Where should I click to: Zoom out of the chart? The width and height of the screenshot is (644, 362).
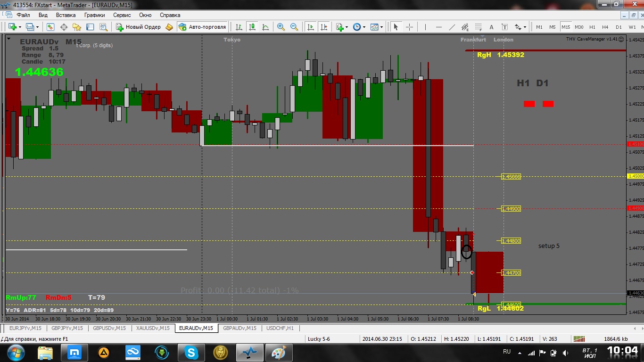pyautogui.click(x=294, y=27)
